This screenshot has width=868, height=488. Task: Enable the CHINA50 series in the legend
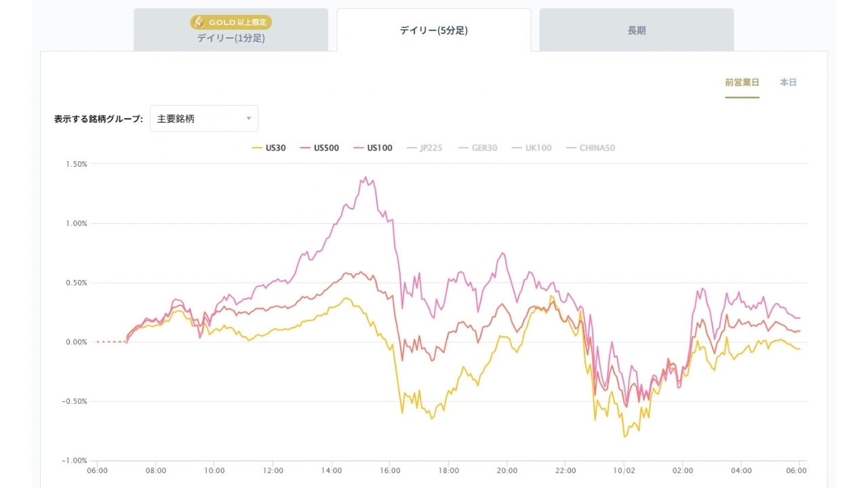point(590,148)
